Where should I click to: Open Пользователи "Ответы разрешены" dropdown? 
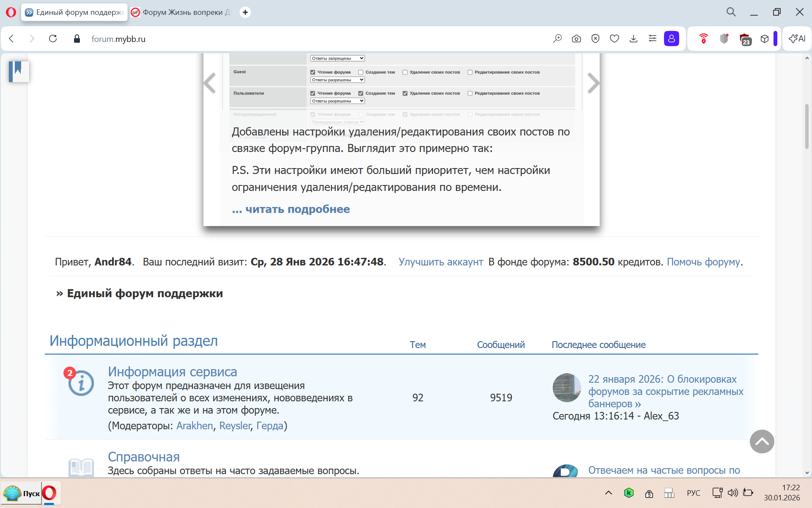pos(337,101)
